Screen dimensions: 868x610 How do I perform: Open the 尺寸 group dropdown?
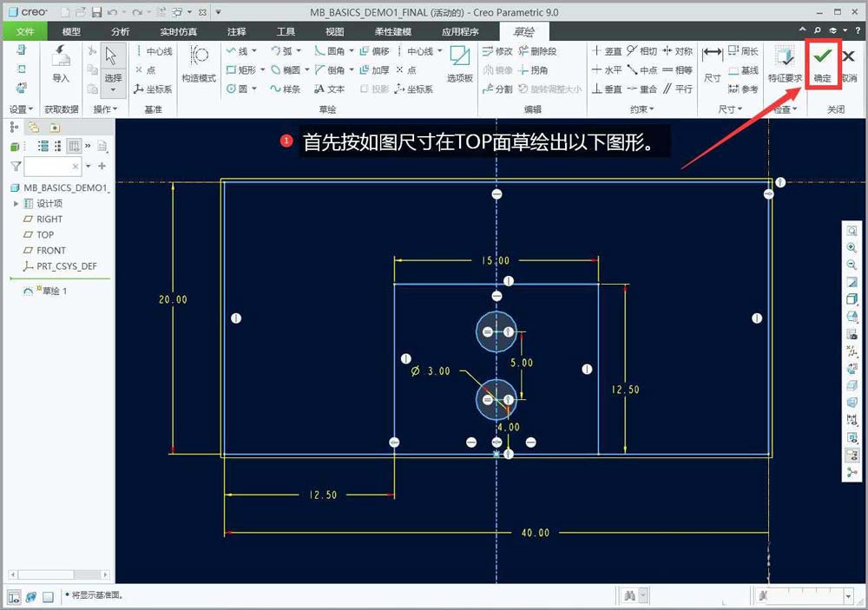pos(730,109)
